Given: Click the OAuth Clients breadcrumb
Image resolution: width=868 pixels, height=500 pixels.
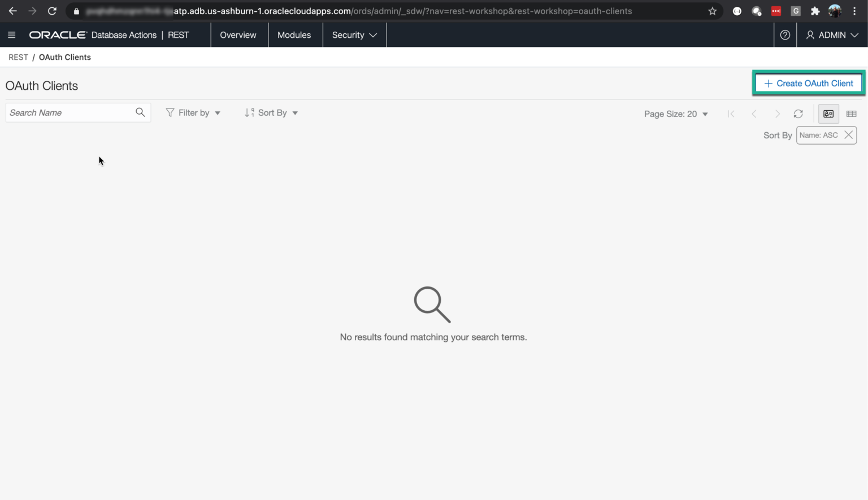Looking at the screenshot, I should pyautogui.click(x=65, y=57).
